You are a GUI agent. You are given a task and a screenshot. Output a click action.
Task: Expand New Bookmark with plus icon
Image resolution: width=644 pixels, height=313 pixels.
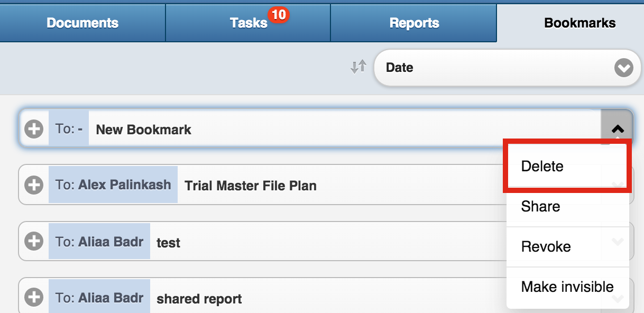click(x=34, y=129)
